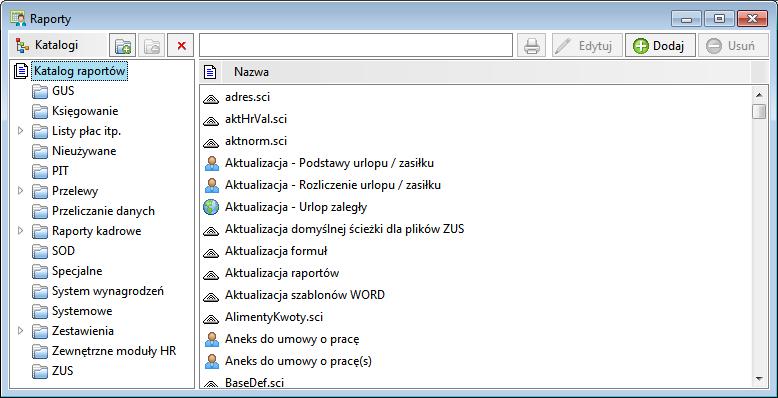Select the Przelewy folder label

(75, 191)
